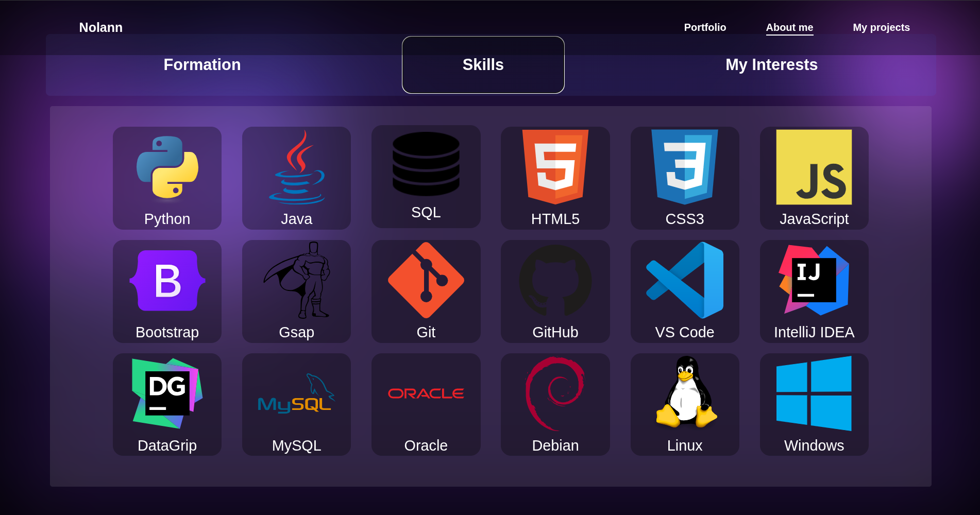Click the purple Bootstrap B icon

click(x=167, y=281)
